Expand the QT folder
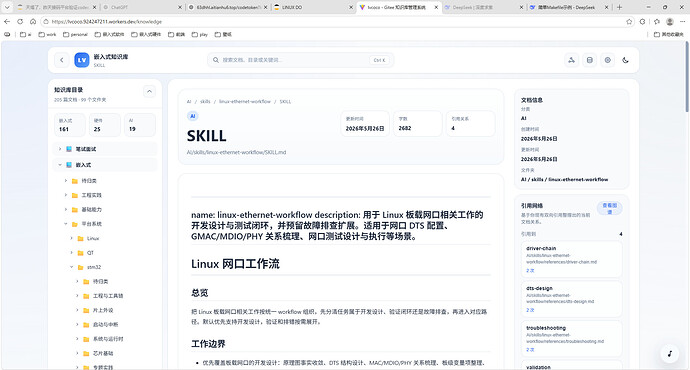This screenshot has height=370, width=690. (x=71, y=253)
